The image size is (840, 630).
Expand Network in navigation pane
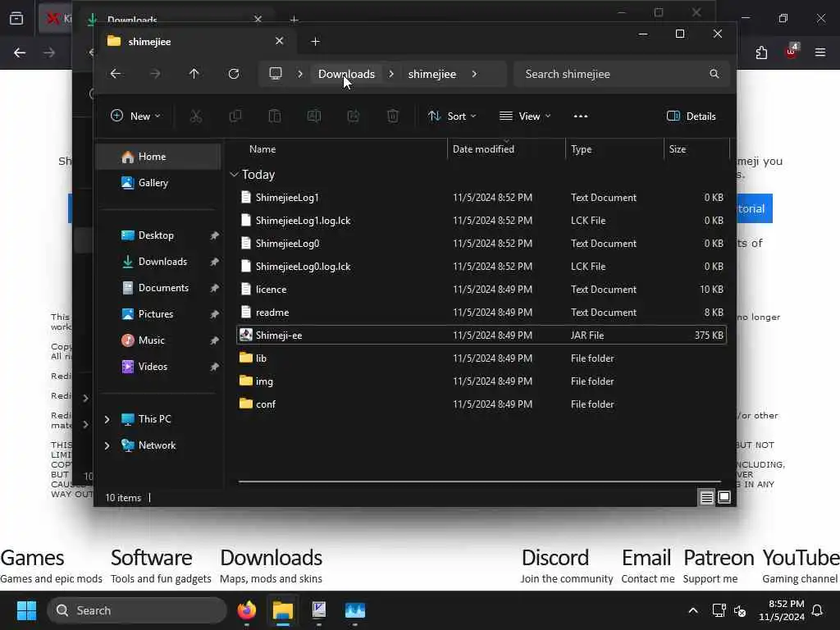(107, 445)
